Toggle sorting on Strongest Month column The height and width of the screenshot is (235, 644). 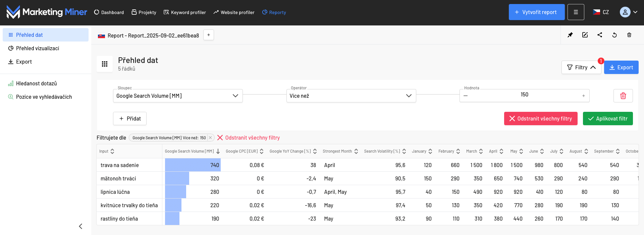[356, 151]
